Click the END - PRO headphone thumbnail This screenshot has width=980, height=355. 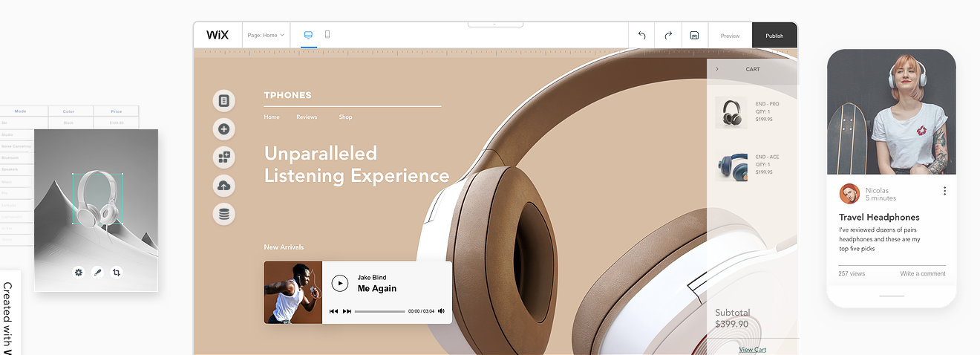(x=731, y=112)
